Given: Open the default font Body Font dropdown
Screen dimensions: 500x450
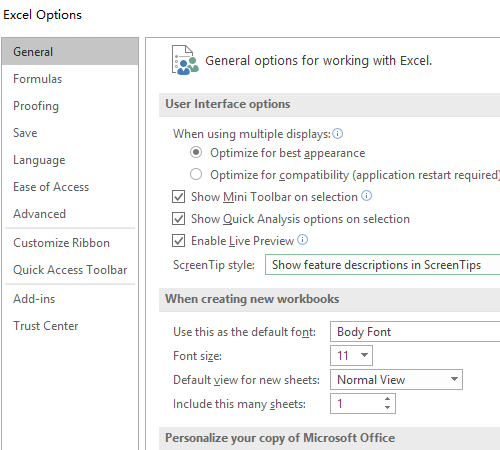Looking at the screenshot, I should pyautogui.click(x=415, y=332).
